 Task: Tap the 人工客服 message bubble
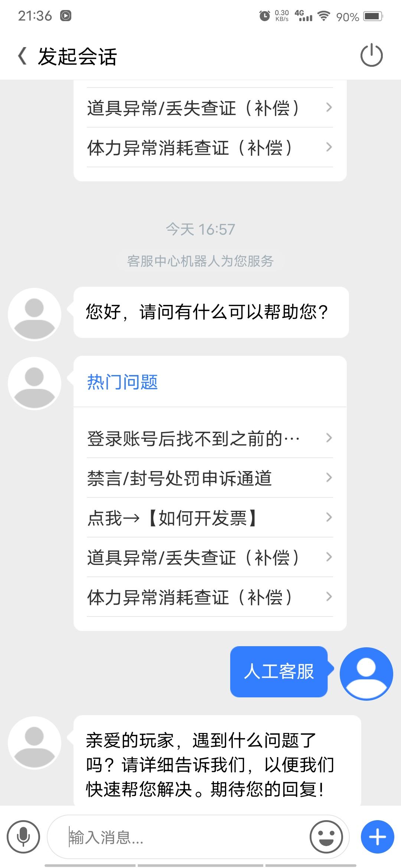[x=279, y=672]
